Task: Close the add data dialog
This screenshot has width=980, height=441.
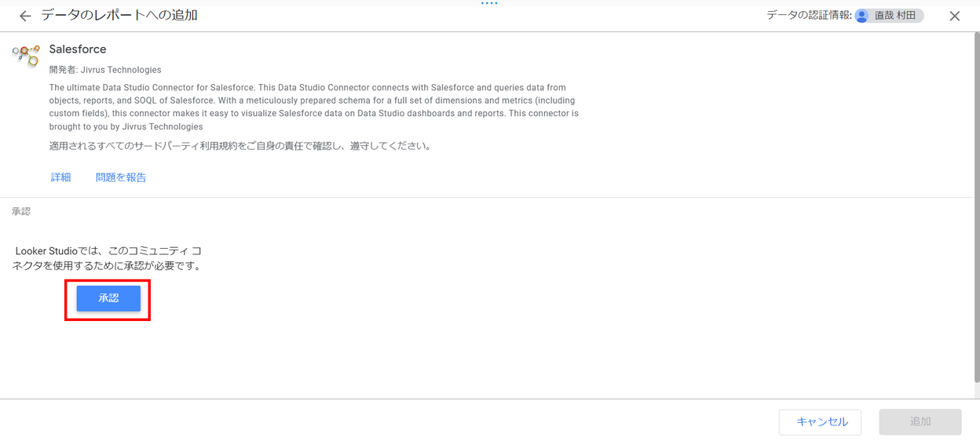Action: pos(955,16)
